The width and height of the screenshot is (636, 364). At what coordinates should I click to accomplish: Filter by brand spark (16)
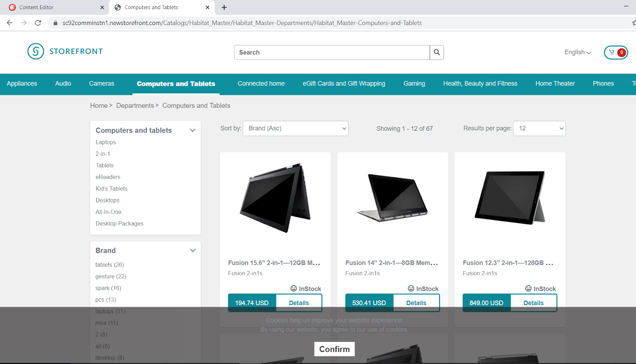point(108,288)
